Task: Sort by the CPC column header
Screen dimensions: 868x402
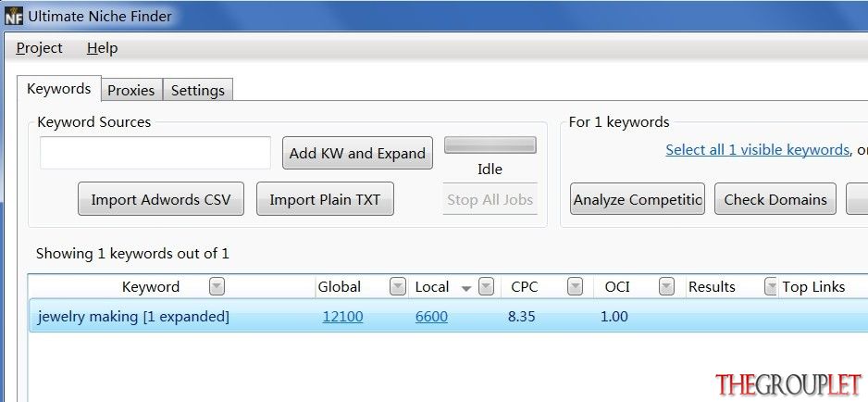Action: [525, 286]
